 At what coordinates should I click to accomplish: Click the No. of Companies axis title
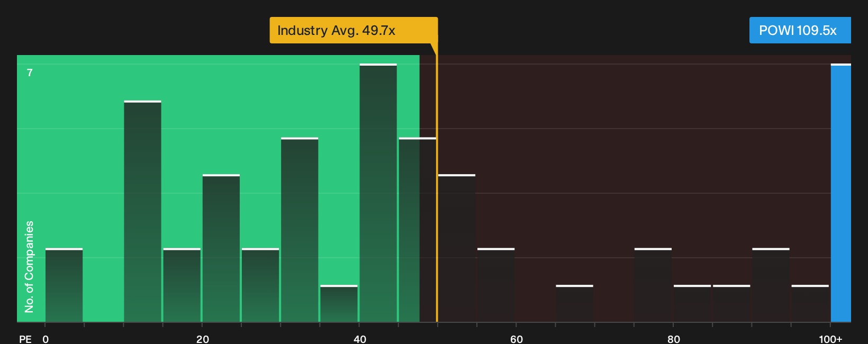29,267
